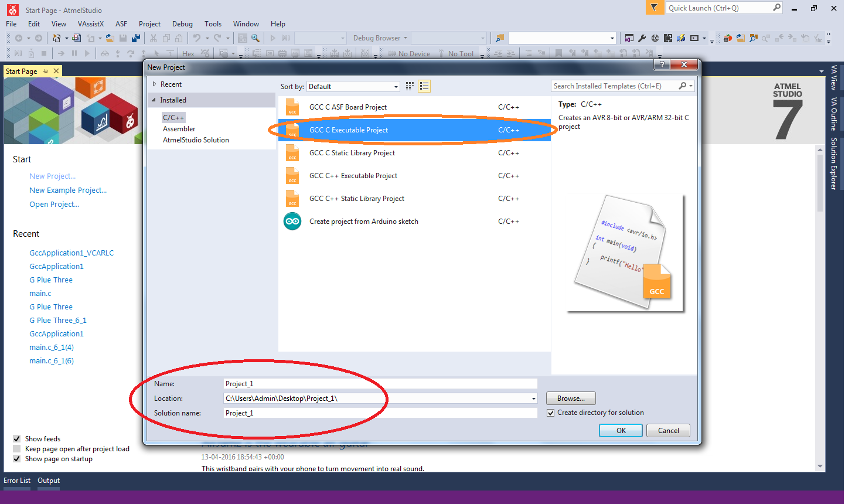
Task: Click the Hex display toolbar button
Action: [x=188, y=53]
